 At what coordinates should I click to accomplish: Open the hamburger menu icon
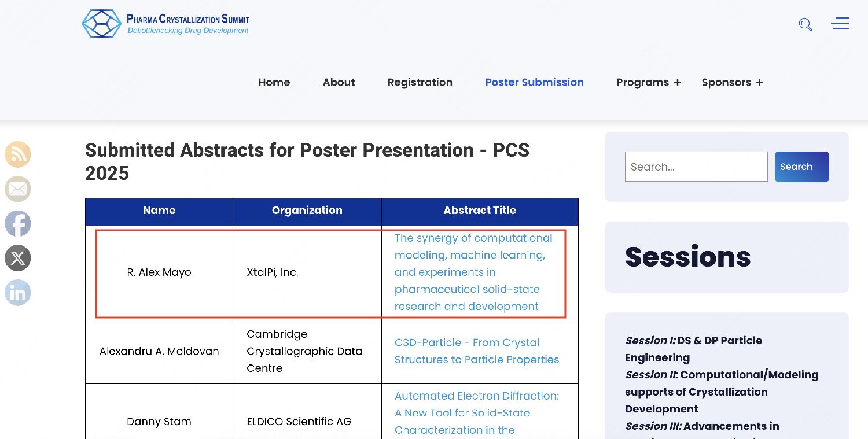[x=840, y=24]
